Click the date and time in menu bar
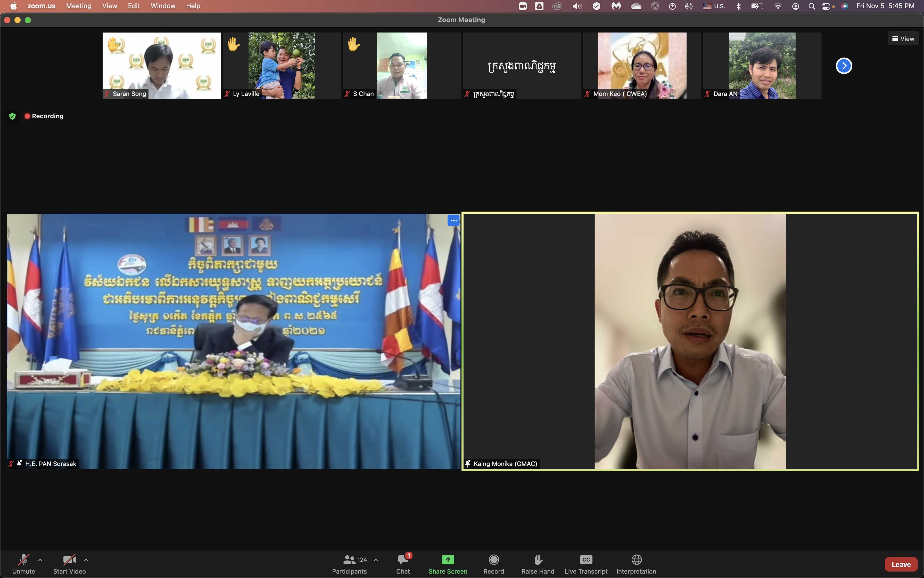 [885, 6]
